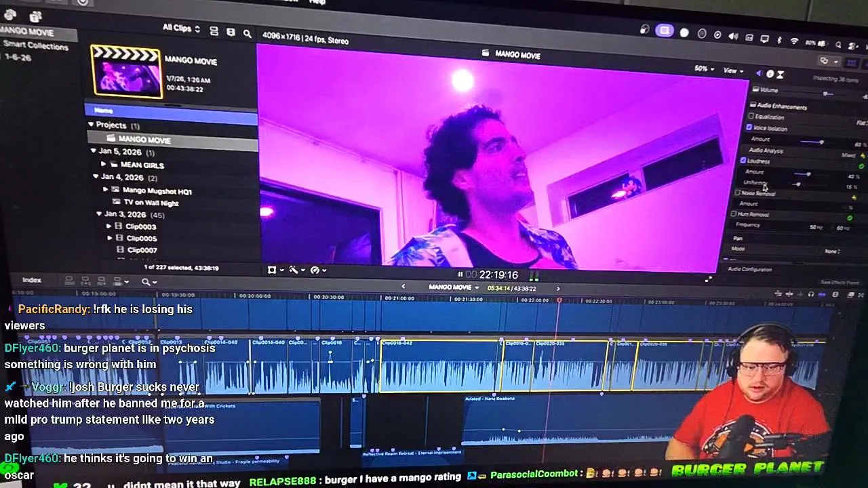The height and width of the screenshot is (488, 868).
Task: Open Spotlight search in the menu bar
Action: [838, 45]
